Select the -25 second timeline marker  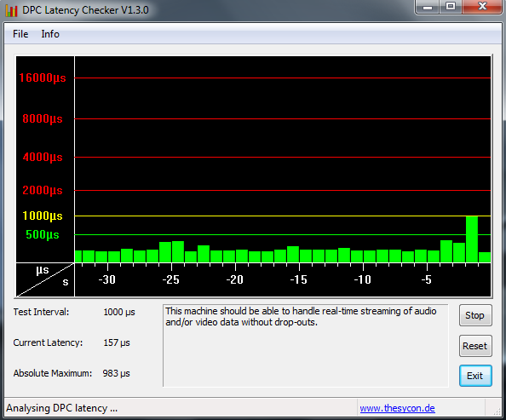click(x=170, y=279)
